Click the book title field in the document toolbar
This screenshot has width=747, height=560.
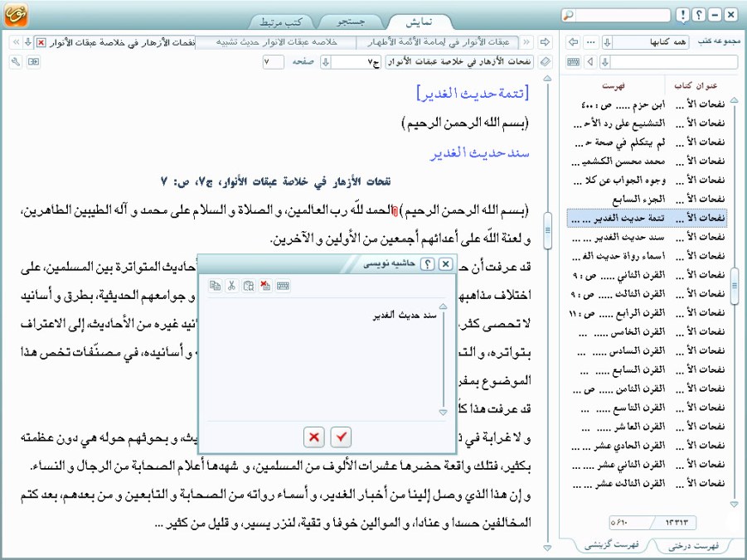(x=459, y=62)
